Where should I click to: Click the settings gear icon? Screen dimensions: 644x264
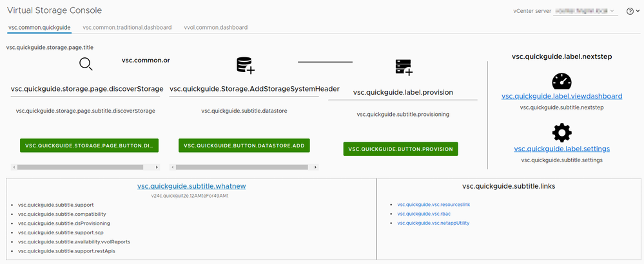[561, 133]
